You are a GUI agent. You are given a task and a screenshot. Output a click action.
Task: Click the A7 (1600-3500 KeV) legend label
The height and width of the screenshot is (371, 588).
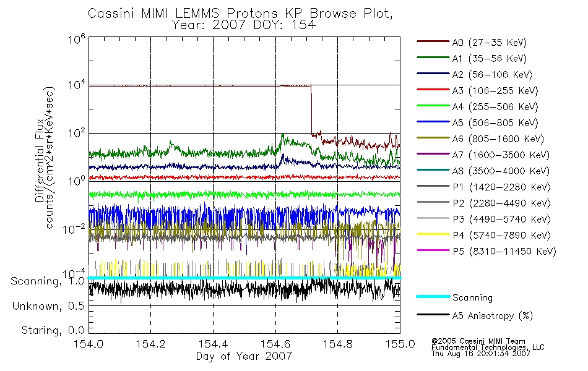click(501, 155)
